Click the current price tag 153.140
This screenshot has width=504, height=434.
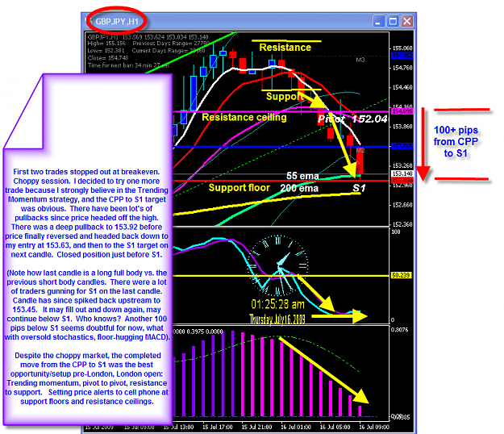(x=402, y=173)
